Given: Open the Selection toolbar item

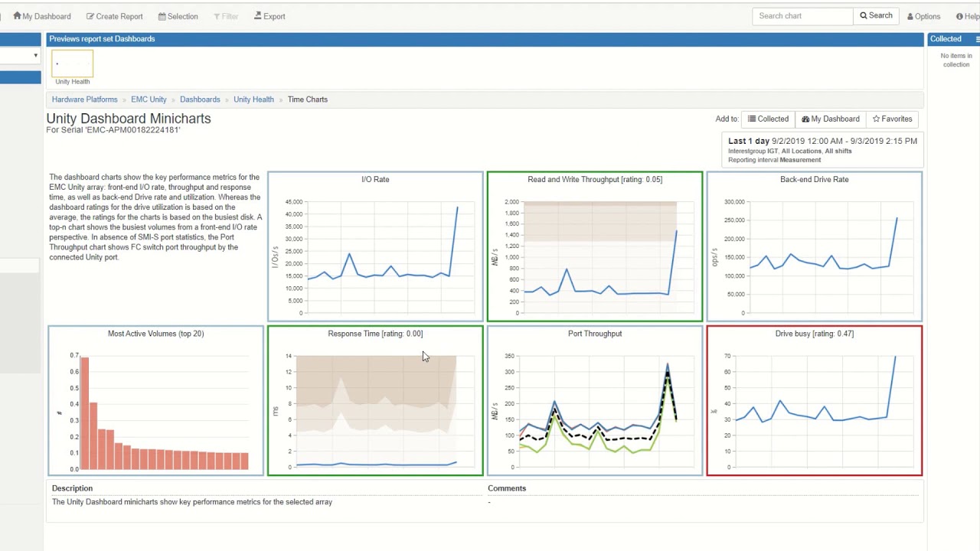Looking at the screenshot, I should (x=178, y=16).
